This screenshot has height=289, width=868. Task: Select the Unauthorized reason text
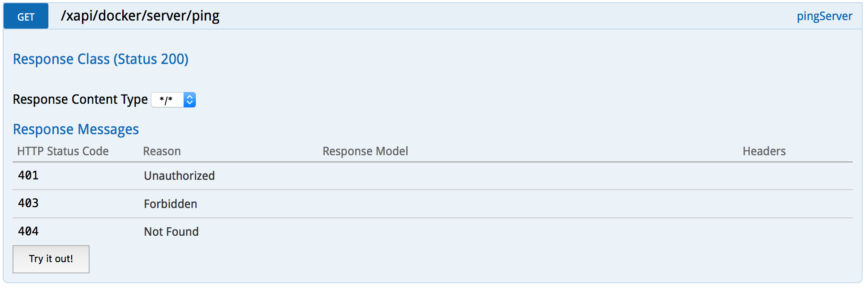tap(179, 176)
